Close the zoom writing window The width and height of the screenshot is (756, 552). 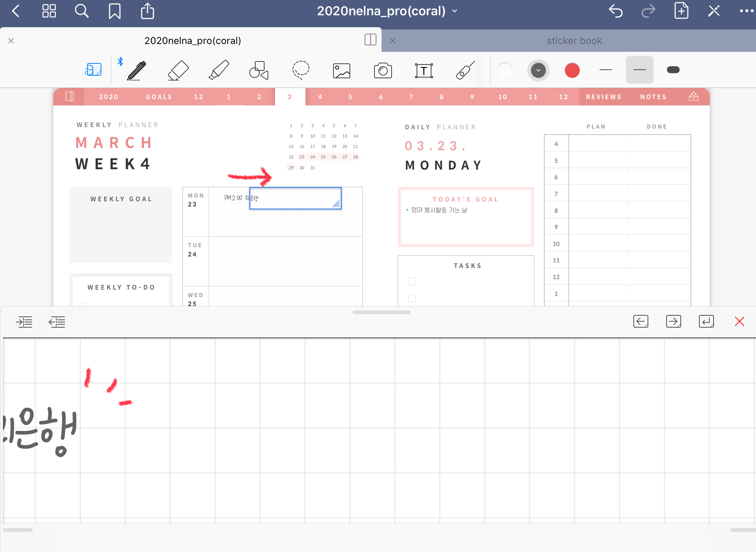(739, 321)
